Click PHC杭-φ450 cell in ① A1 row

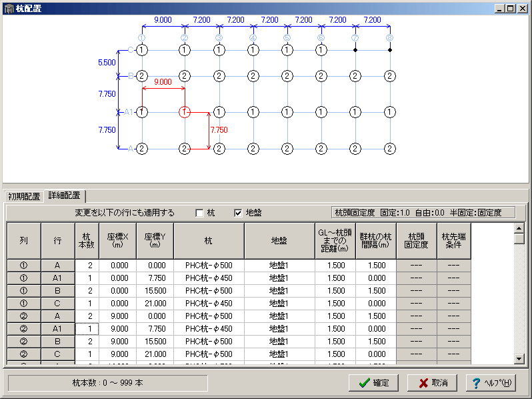point(209,278)
